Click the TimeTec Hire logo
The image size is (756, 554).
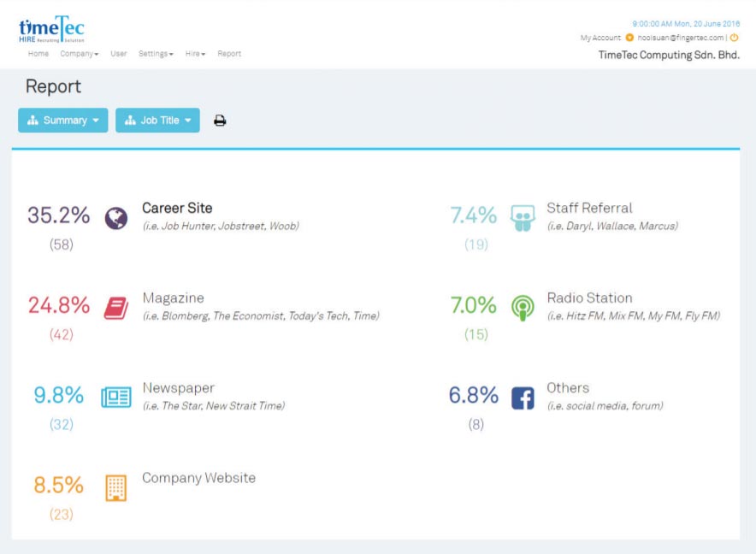coord(51,29)
